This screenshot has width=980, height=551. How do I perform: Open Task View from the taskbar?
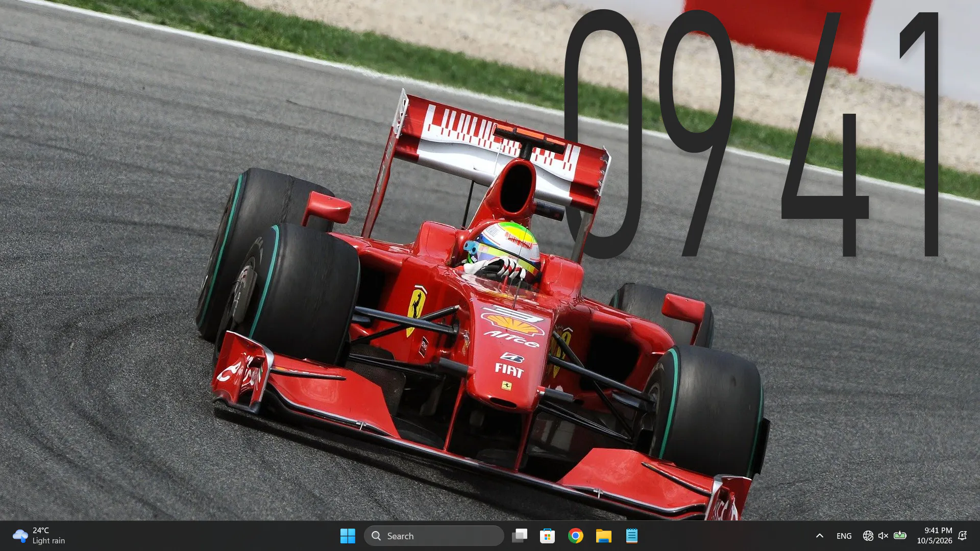click(x=520, y=536)
